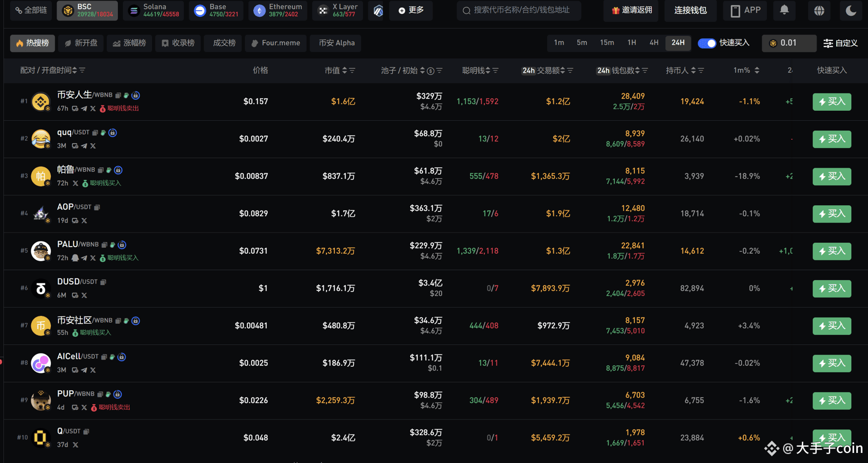Select the Solana chain
Image resolution: width=868 pixels, height=463 pixels.
(x=153, y=11)
